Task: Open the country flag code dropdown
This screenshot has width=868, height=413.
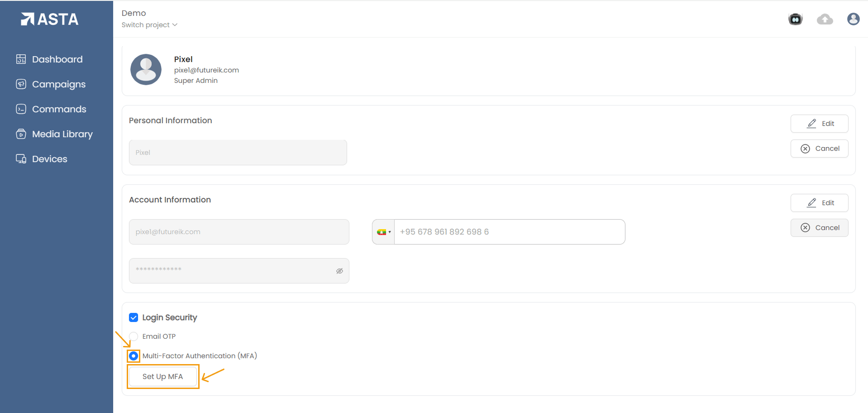Action: tap(384, 232)
